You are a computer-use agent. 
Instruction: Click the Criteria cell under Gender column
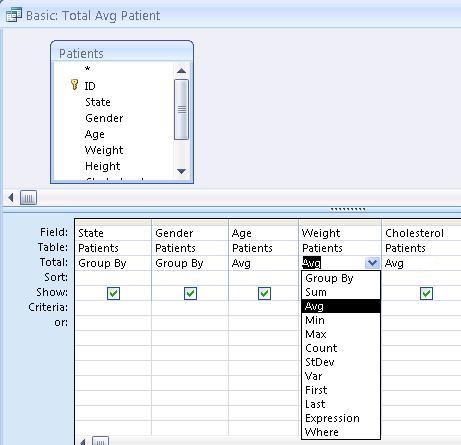click(190, 308)
